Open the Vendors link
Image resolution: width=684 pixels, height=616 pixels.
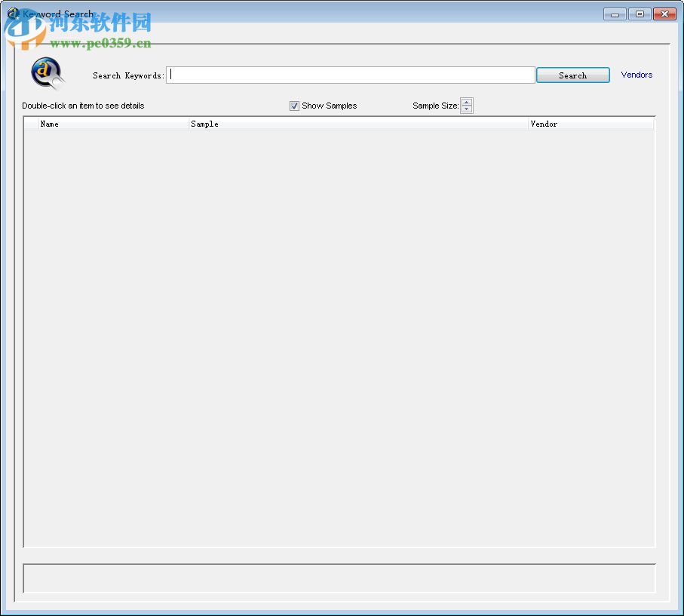[636, 75]
